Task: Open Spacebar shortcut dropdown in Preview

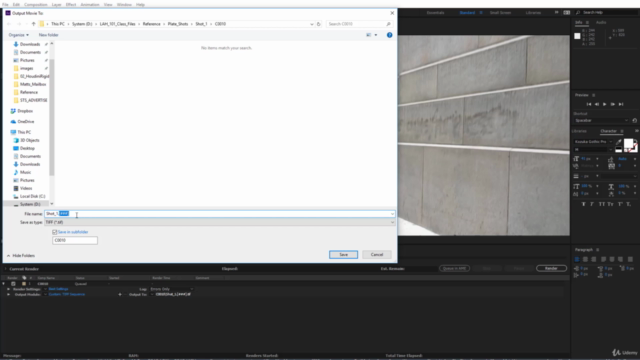Action: point(601,120)
